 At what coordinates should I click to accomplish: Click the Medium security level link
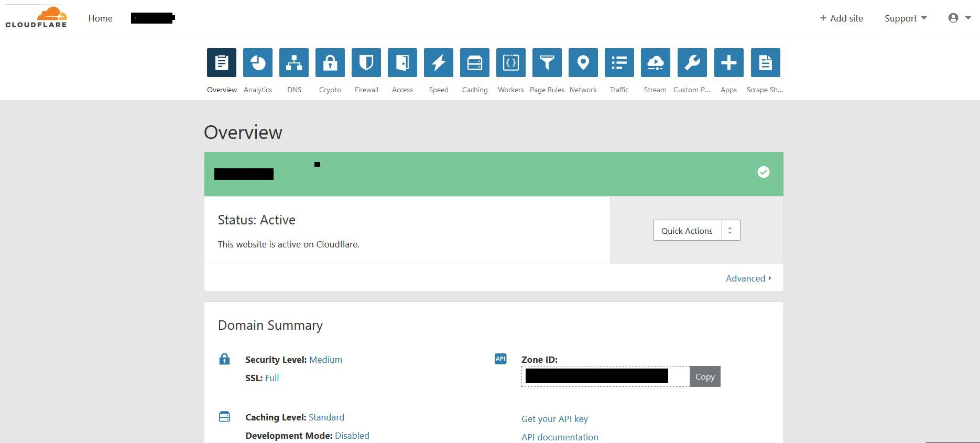(325, 360)
